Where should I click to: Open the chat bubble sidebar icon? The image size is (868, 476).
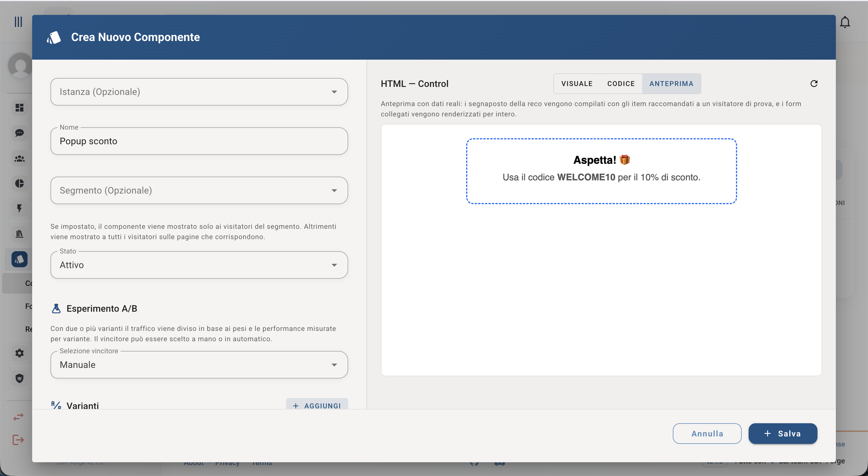point(20,133)
